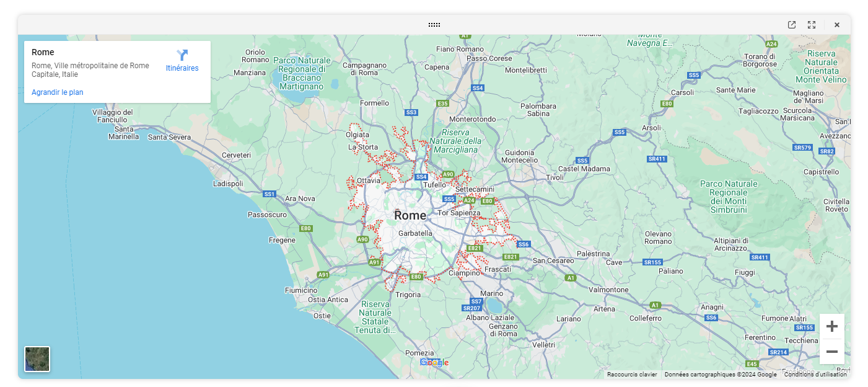
Task: Click the Google logo on the map
Action: (434, 363)
